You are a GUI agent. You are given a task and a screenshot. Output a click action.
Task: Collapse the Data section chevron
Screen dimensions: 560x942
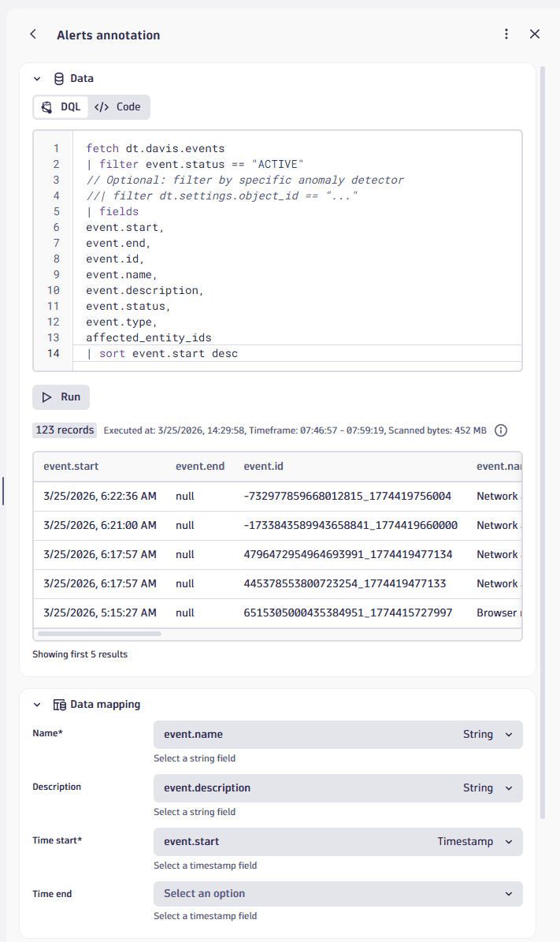tap(36, 78)
